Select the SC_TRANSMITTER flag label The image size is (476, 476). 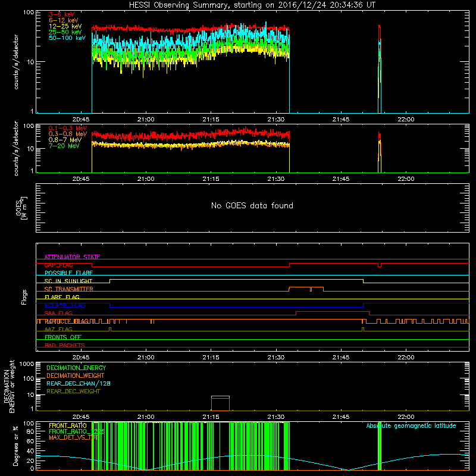[68, 289]
